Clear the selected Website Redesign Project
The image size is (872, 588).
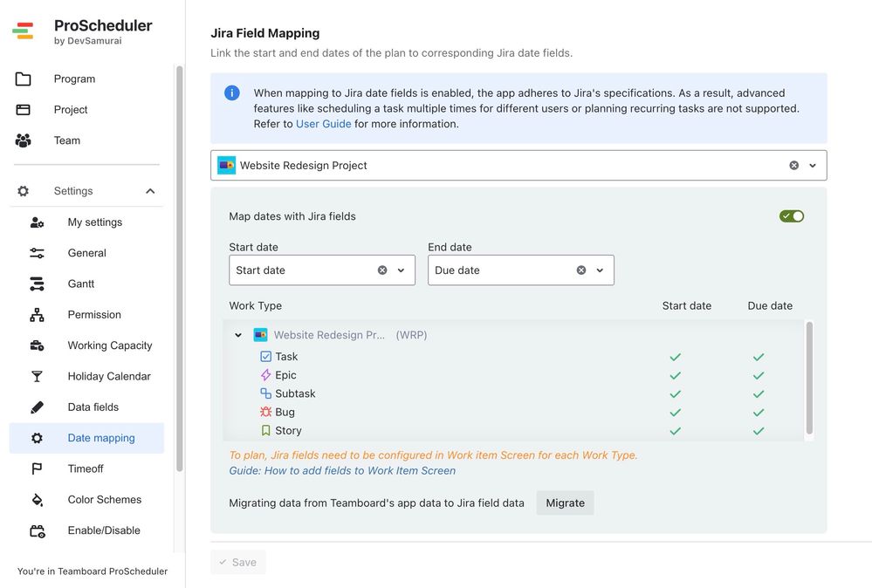pyautogui.click(x=793, y=164)
